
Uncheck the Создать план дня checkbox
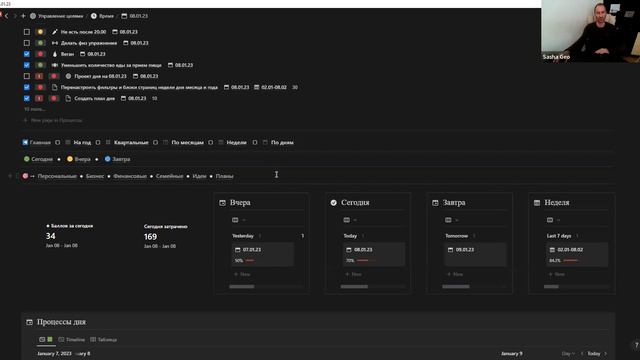pos(27,98)
